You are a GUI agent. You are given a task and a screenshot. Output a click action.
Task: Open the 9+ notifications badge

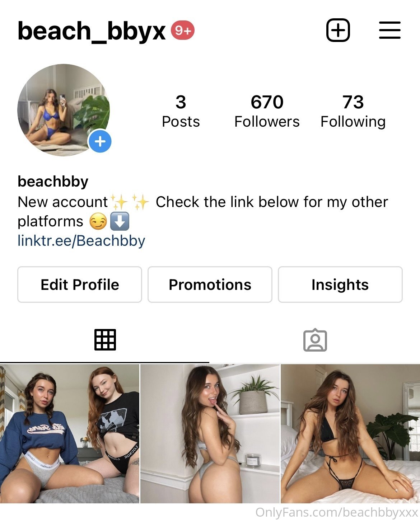point(183,30)
